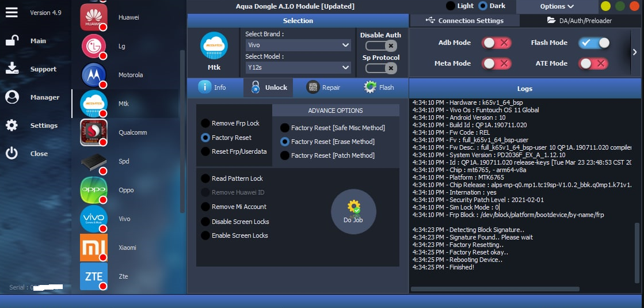Switch to the Connection Settings tab

coord(464,21)
